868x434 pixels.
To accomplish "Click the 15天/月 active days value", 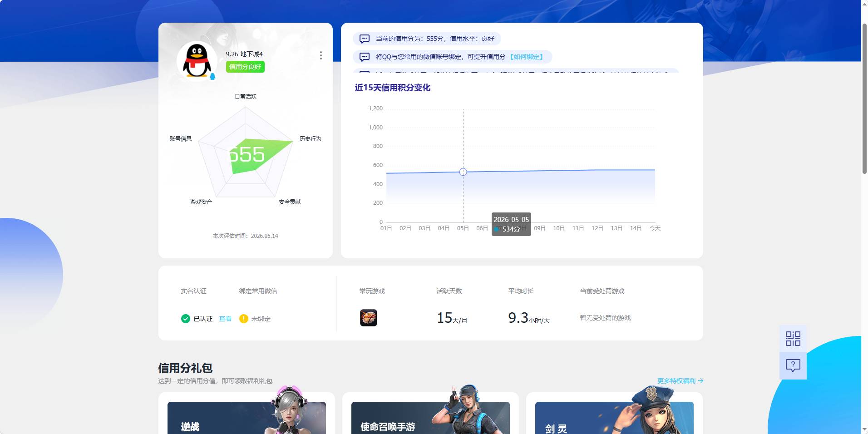I will click(x=452, y=318).
